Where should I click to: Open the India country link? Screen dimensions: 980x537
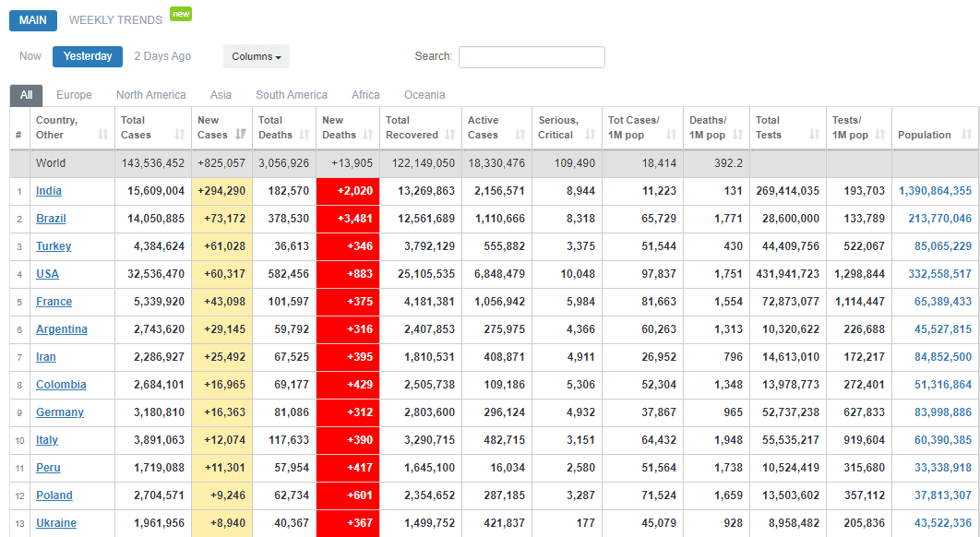tap(49, 191)
